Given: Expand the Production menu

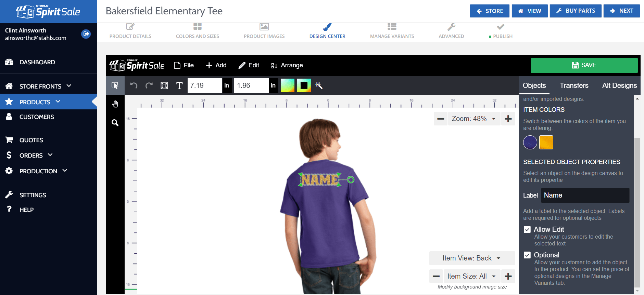Looking at the screenshot, I should point(65,170).
